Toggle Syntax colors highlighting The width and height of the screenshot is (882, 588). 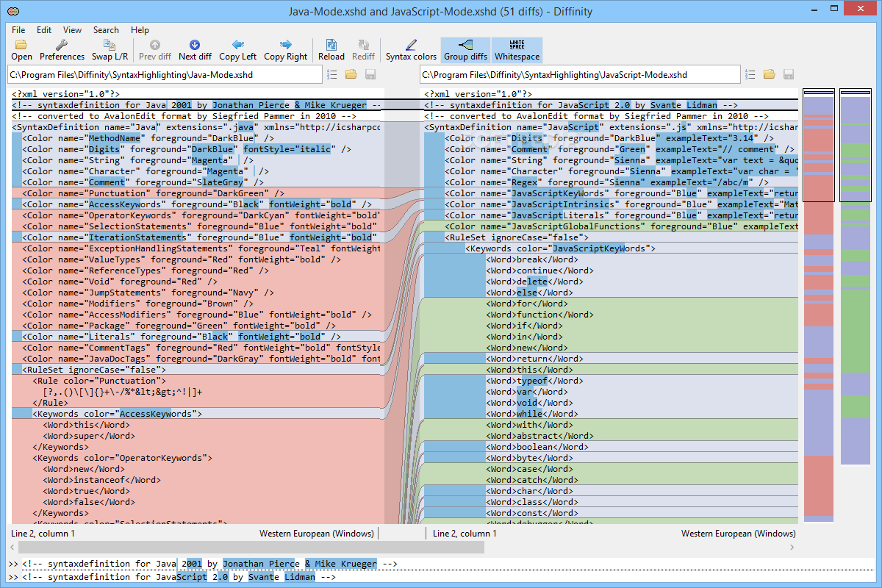pyautogui.click(x=411, y=50)
